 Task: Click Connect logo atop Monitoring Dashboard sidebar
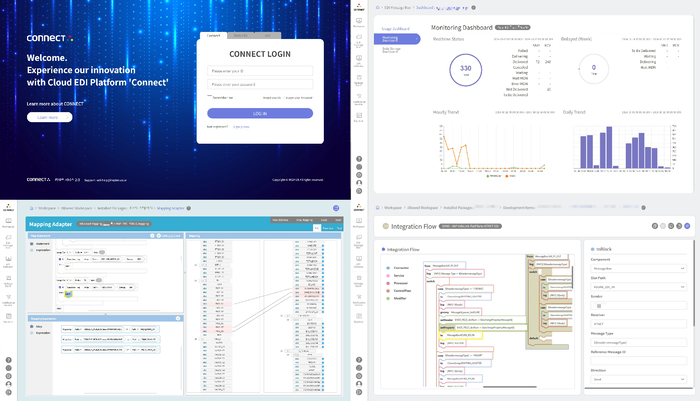pyautogui.click(x=359, y=7)
